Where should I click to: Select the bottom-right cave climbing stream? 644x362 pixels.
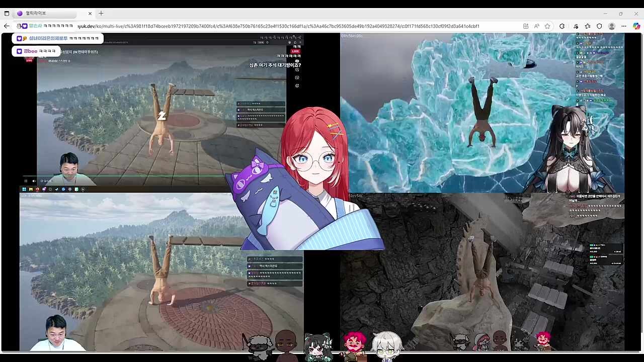[x=482, y=271]
